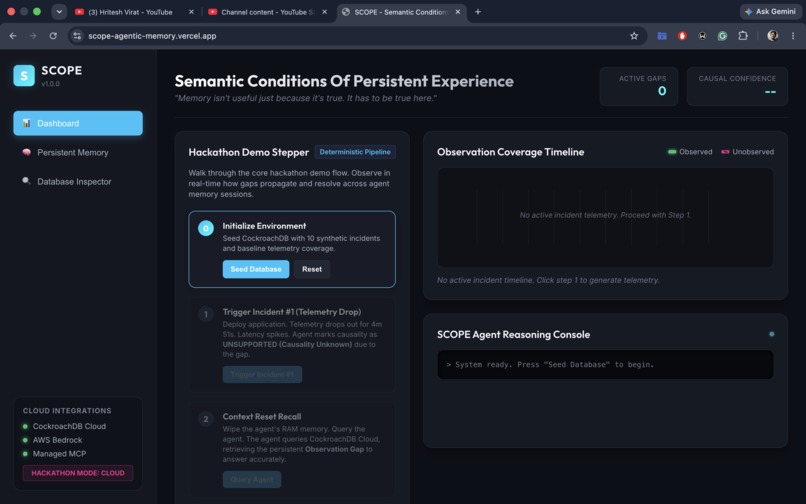Screen dimensions: 806x504
Task: Reload the current page
Action: [x=53, y=36]
